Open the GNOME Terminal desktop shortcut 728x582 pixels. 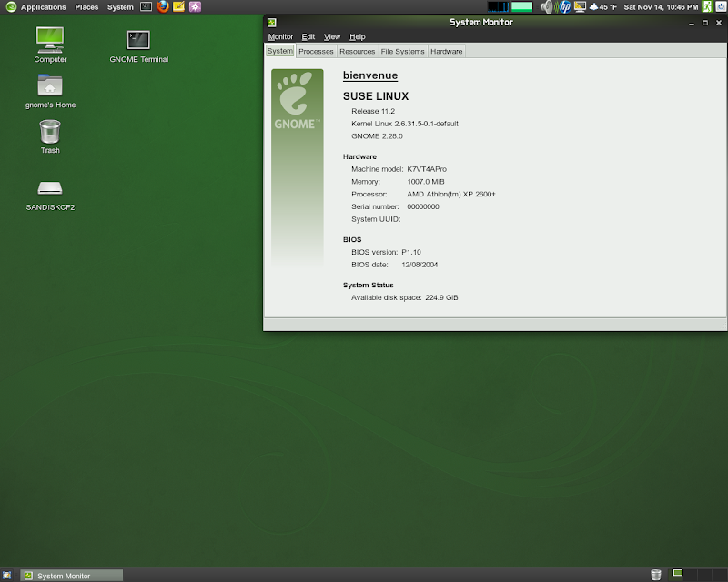(x=138, y=39)
